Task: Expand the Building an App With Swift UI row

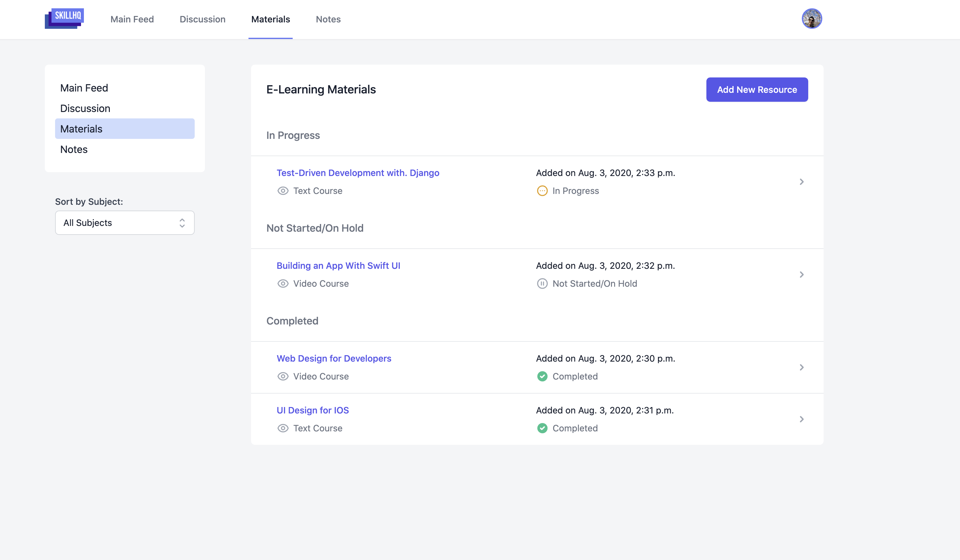Action: click(802, 275)
